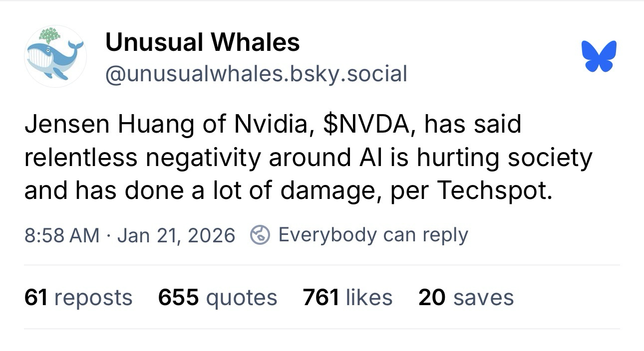Click the $NVDA cashtag in the post
Viewport: 644px width, 351px height.
click(367, 124)
